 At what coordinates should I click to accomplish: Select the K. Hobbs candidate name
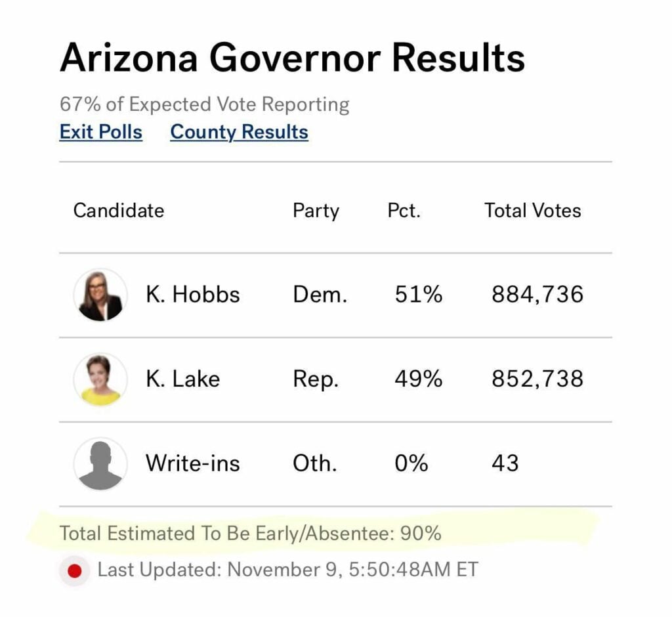pyautogui.click(x=192, y=295)
